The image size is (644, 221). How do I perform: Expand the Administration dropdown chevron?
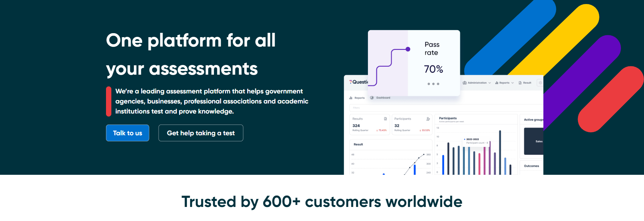(x=490, y=83)
